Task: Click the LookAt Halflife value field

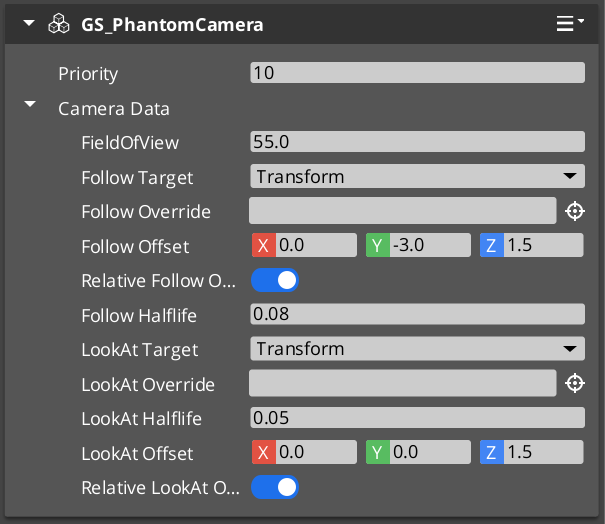Action: click(416, 418)
